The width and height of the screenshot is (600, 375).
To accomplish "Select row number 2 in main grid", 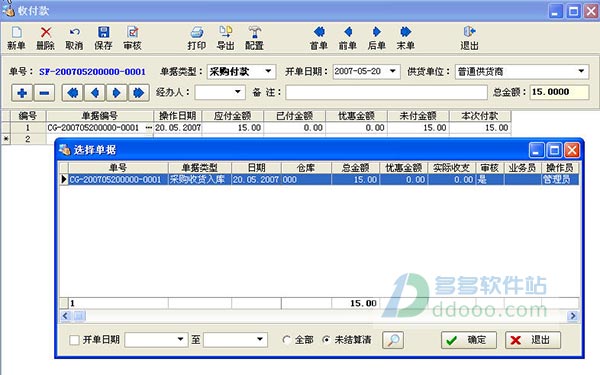I will click(x=28, y=139).
